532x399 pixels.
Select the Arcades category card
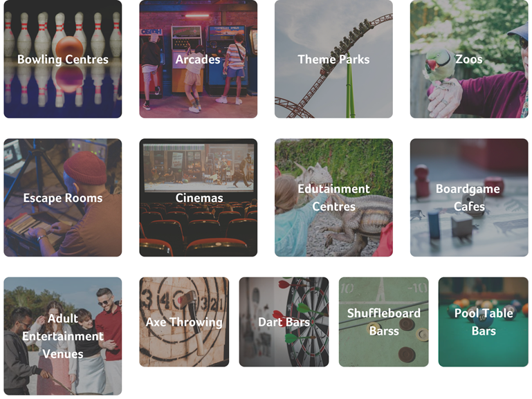(x=198, y=59)
